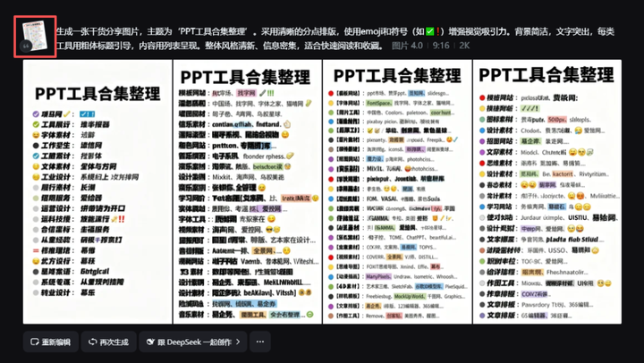This screenshot has height=363, width=644.
Task: Open the three-dot more options menu
Action: (260, 342)
